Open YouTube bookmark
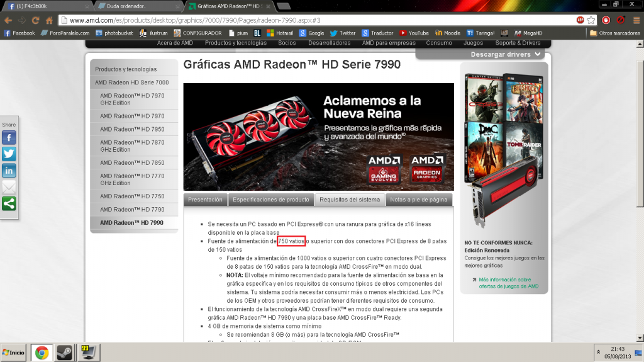 click(x=414, y=33)
